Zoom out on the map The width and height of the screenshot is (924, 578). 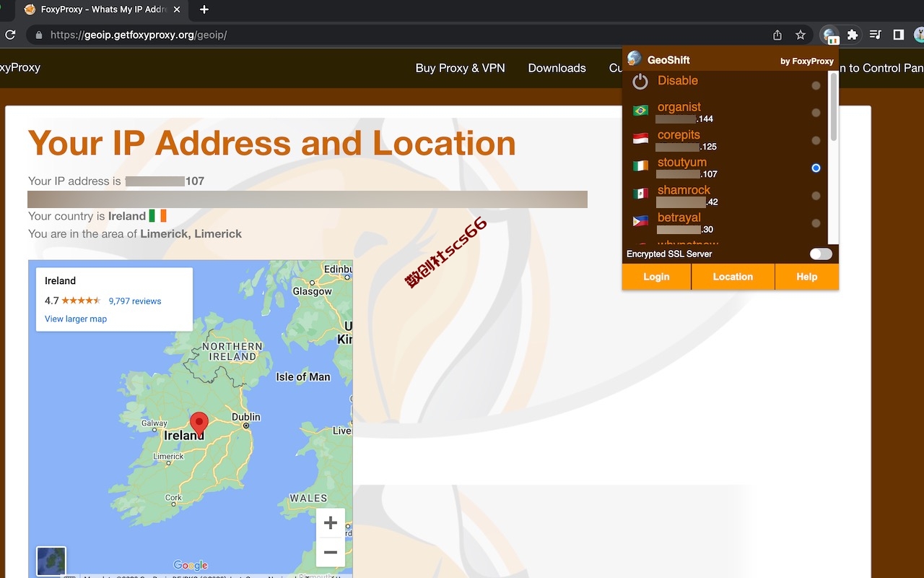[331, 553]
